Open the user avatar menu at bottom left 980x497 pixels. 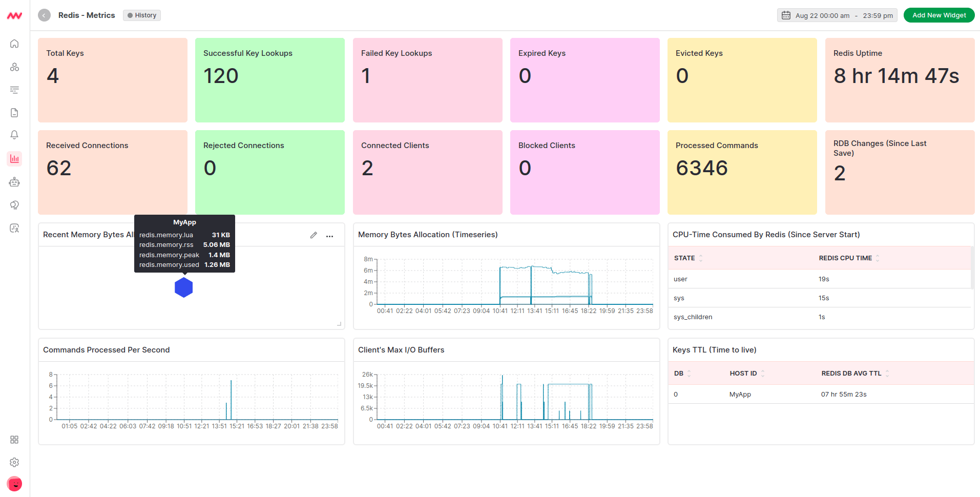[x=14, y=483]
